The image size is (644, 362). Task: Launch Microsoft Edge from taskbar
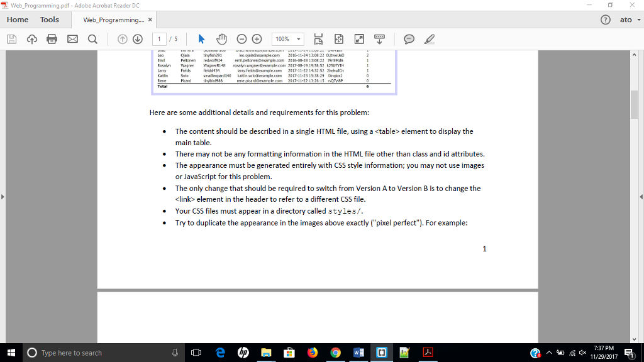220,353
